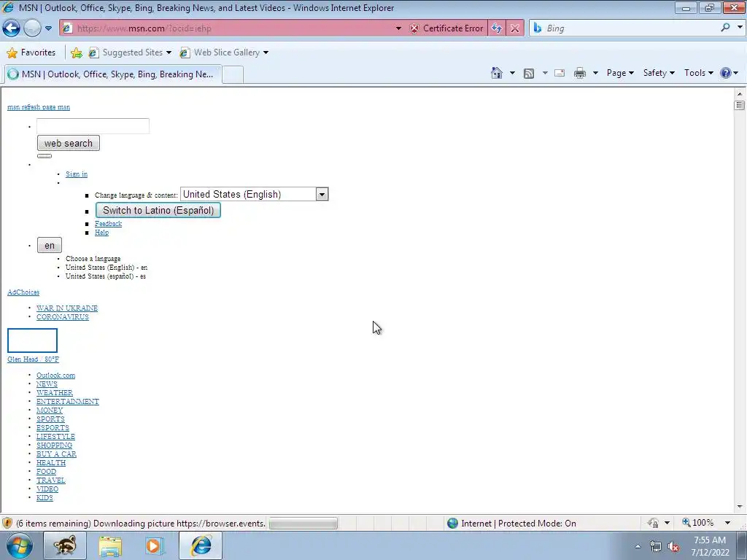Open the Print options dropdown arrow

[x=595, y=73]
